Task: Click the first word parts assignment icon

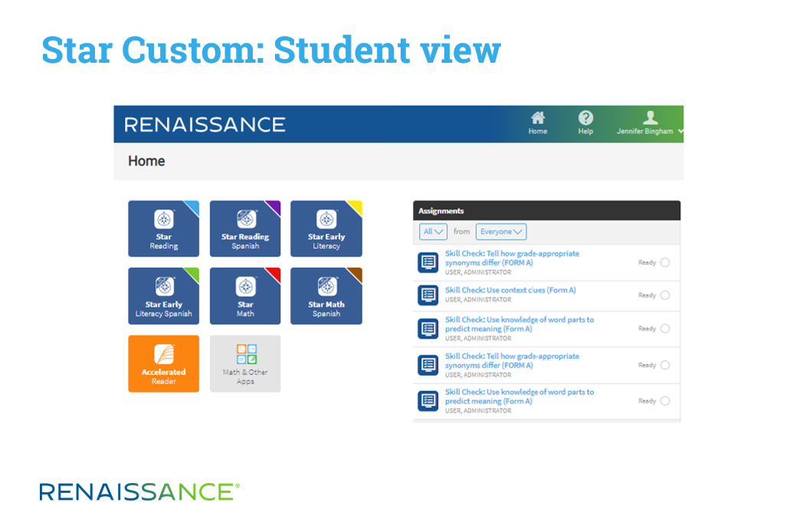Action: point(428,328)
